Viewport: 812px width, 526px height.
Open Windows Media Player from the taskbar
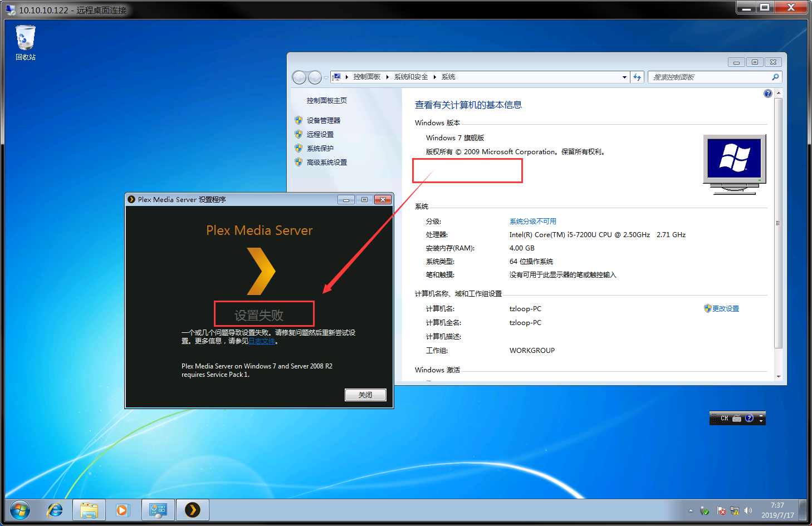coord(122,510)
